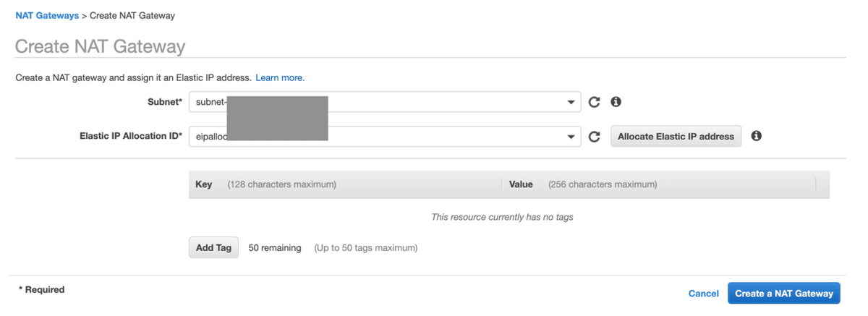
Task: Click the Add Tag button
Action: point(213,247)
